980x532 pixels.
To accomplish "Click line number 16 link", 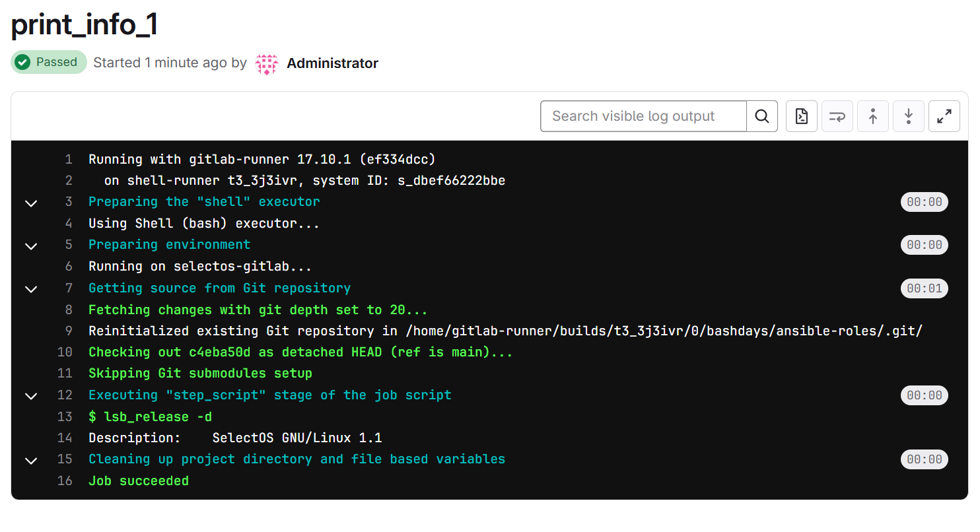I will tap(65, 481).
